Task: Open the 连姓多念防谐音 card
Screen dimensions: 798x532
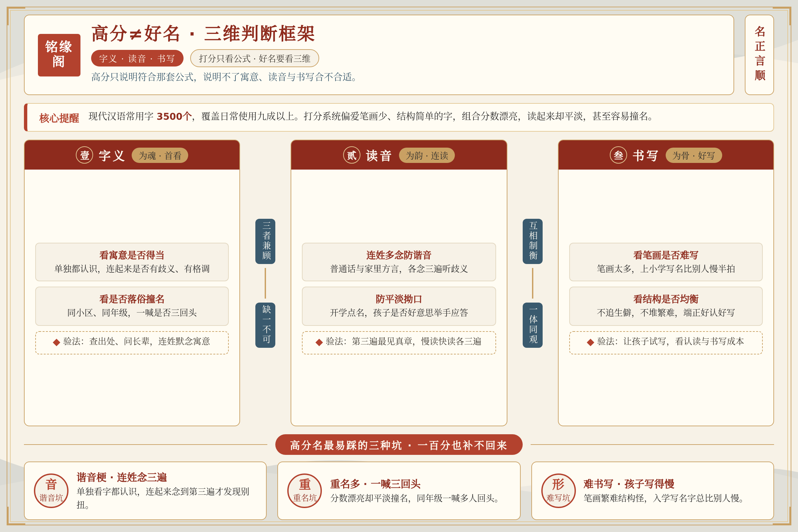Action: (399, 262)
